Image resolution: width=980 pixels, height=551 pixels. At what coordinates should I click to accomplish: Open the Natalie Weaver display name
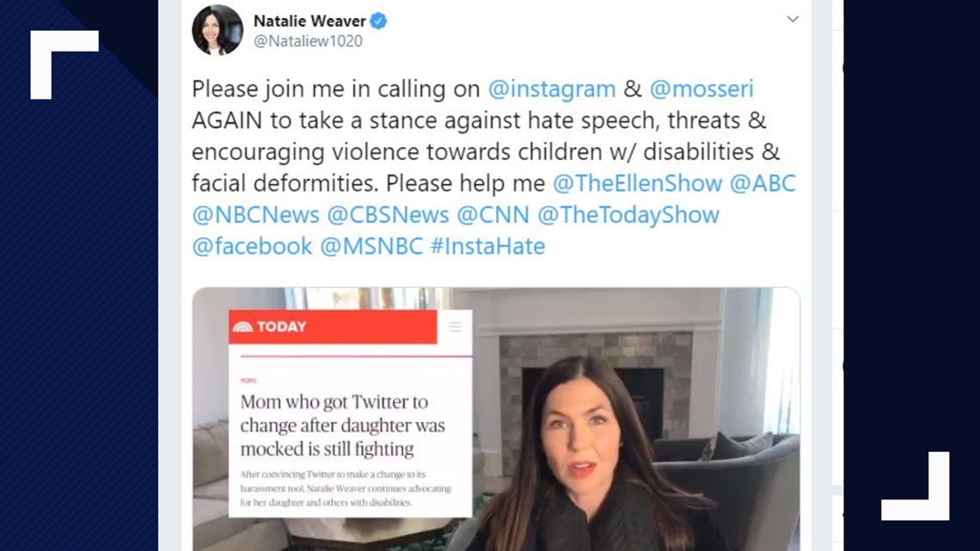tap(309, 21)
